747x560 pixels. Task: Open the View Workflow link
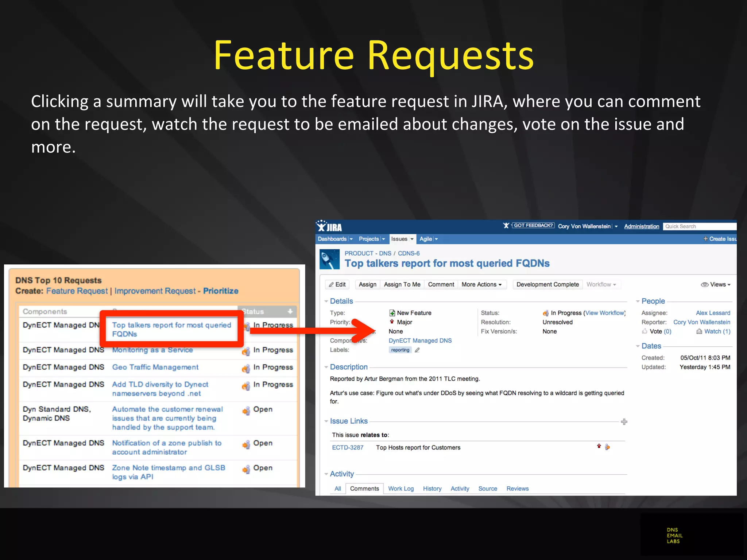[x=605, y=313]
